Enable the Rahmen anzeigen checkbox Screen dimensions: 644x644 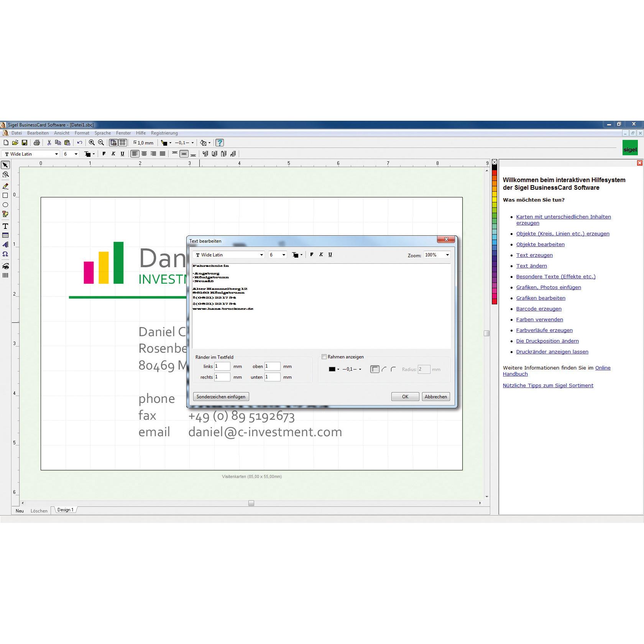pyautogui.click(x=324, y=357)
